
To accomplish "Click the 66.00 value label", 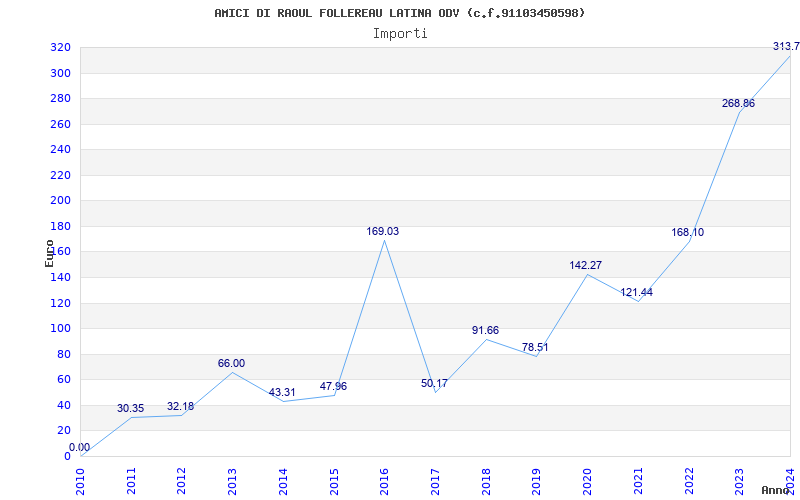I will coord(231,364).
